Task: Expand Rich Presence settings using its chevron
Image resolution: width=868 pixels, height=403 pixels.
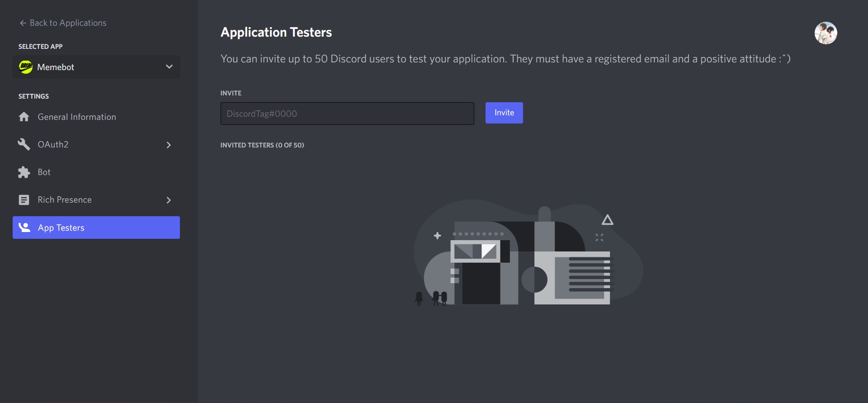Action: click(x=169, y=200)
